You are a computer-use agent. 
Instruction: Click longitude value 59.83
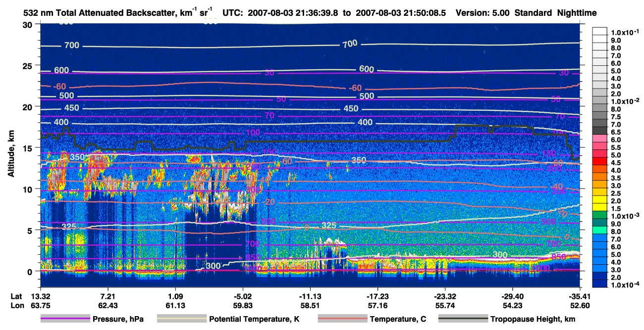click(x=243, y=305)
